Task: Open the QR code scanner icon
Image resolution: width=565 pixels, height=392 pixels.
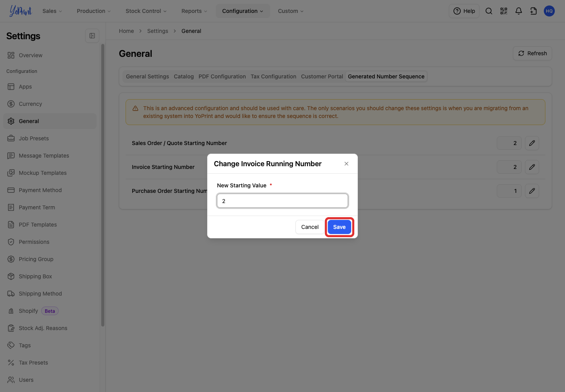Action: point(504,11)
